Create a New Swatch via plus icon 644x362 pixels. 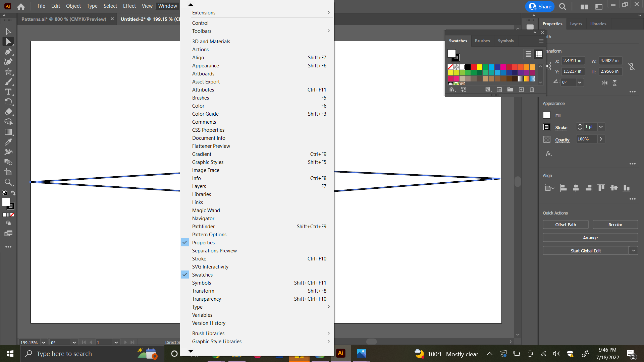(521, 89)
